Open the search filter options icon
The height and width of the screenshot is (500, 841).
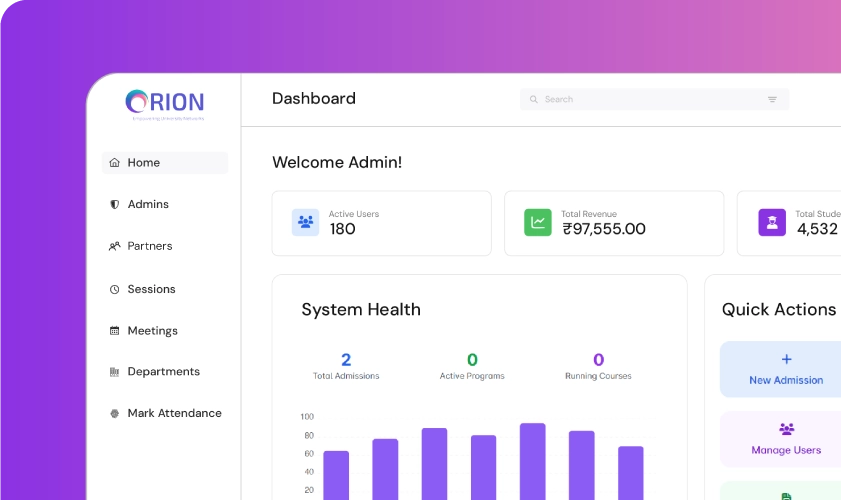click(x=772, y=100)
